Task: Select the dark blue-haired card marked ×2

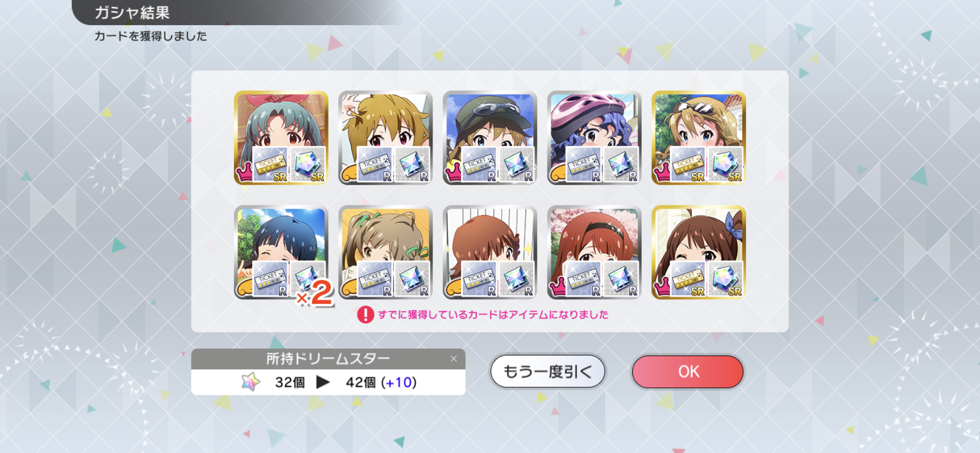Action: click(281, 253)
